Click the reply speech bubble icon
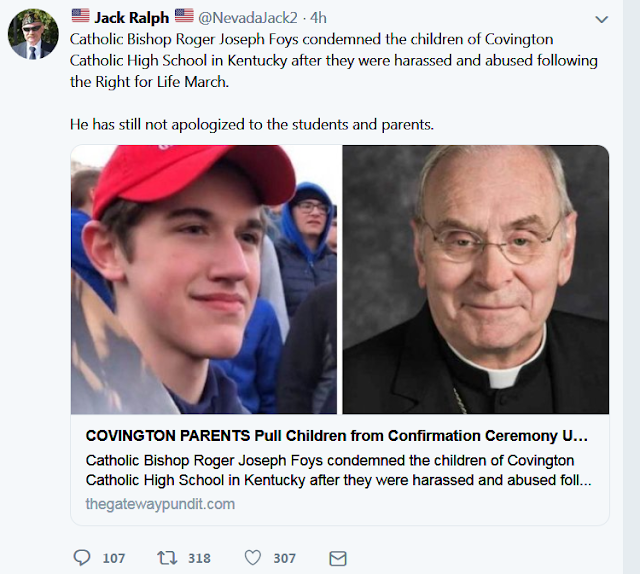 click(82, 557)
